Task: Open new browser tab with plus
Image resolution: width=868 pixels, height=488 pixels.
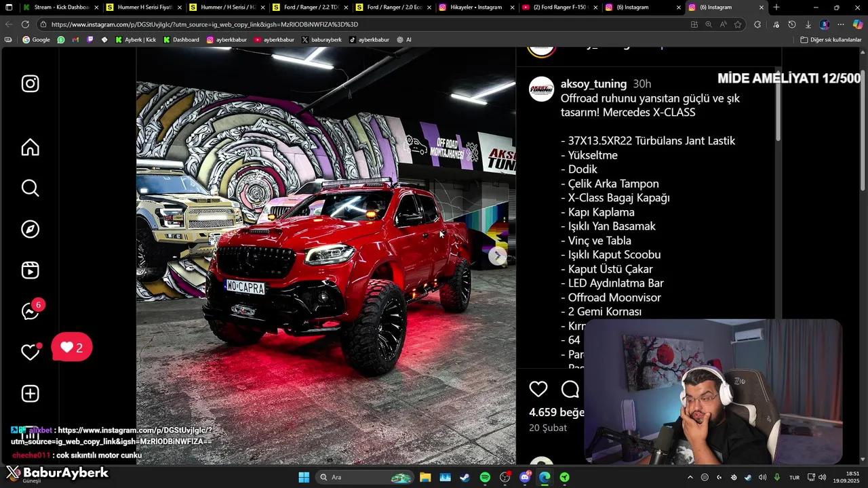Action: tap(776, 7)
